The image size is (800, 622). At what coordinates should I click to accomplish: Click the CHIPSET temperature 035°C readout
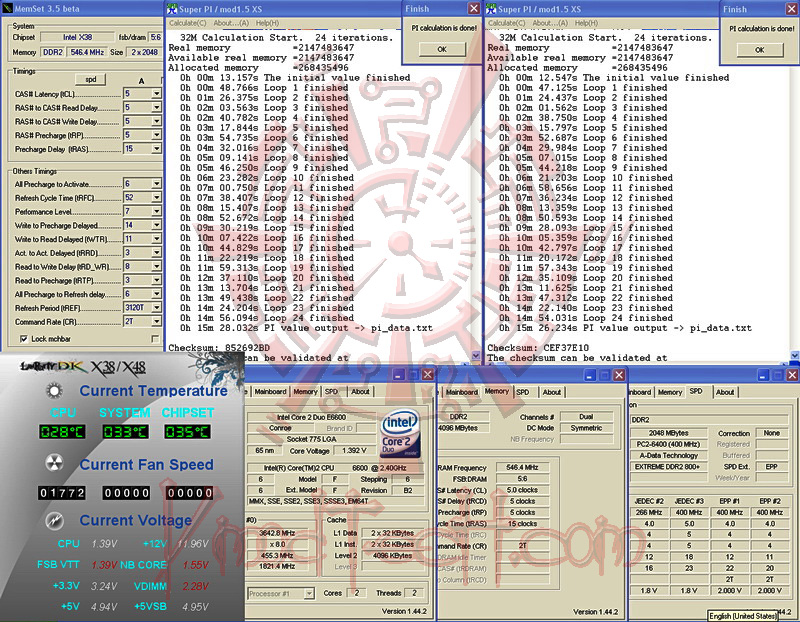[x=187, y=432]
